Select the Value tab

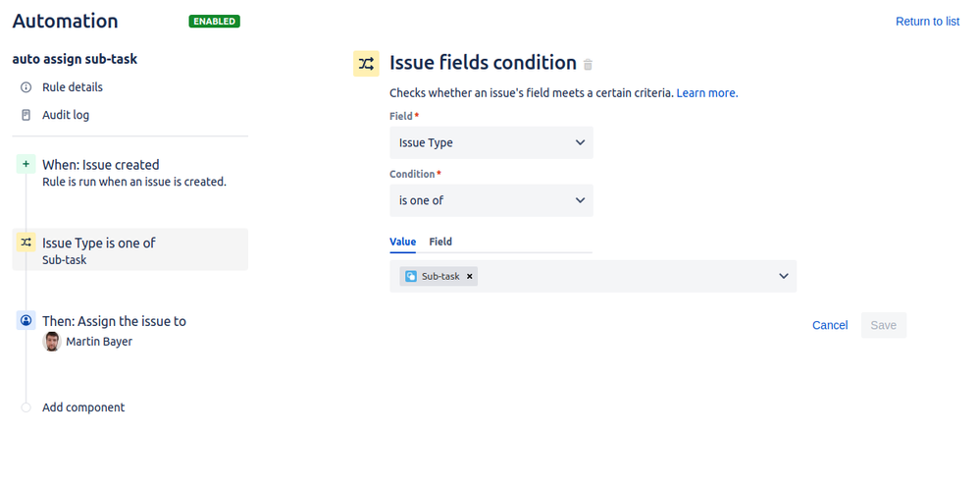coord(402,242)
